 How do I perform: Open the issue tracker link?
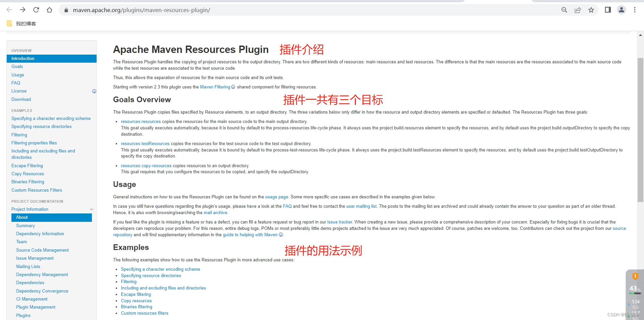[x=340, y=222]
